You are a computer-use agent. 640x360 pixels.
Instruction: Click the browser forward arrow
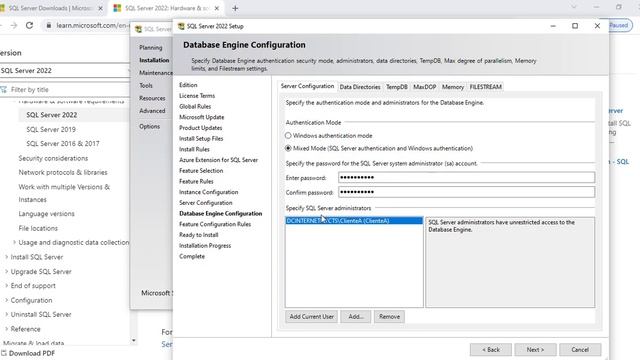pyautogui.click(x=13, y=25)
